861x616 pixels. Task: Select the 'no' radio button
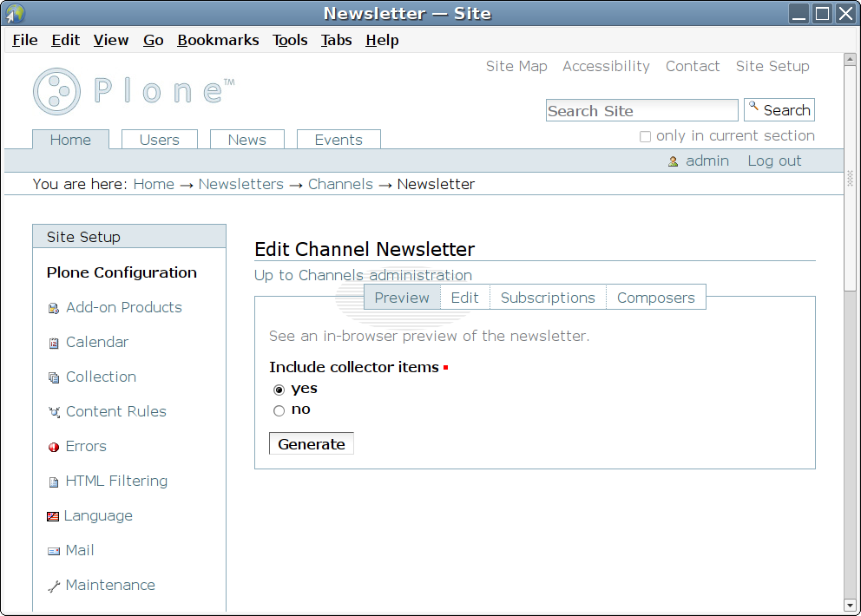point(279,410)
